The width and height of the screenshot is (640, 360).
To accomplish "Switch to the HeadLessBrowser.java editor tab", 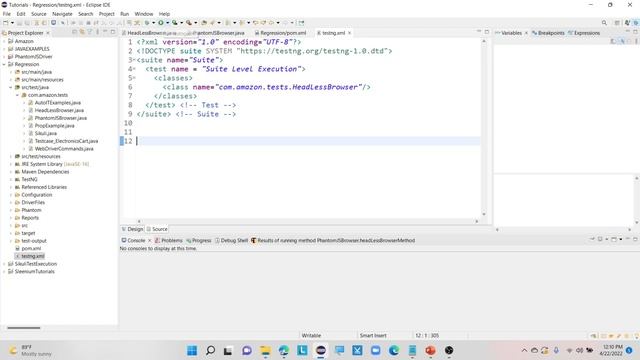I will 149,33.
